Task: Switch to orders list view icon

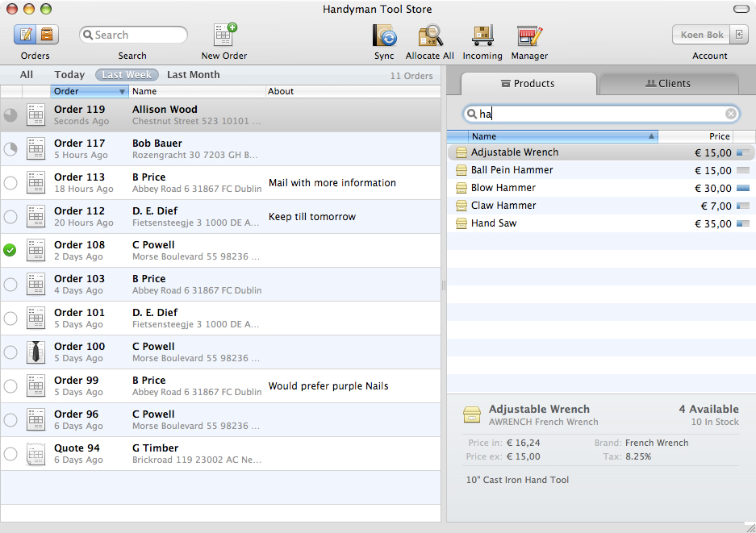Action: (26, 35)
